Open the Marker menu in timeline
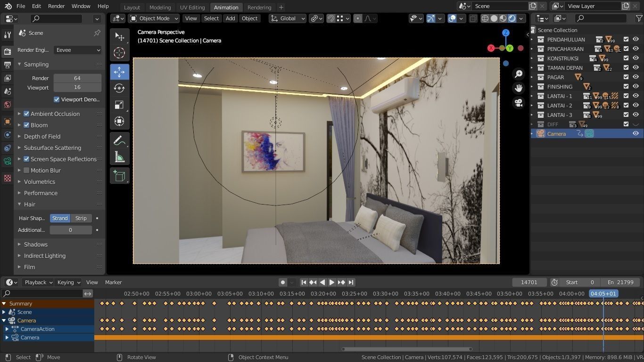 pyautogui.click(x=113, y=282)
